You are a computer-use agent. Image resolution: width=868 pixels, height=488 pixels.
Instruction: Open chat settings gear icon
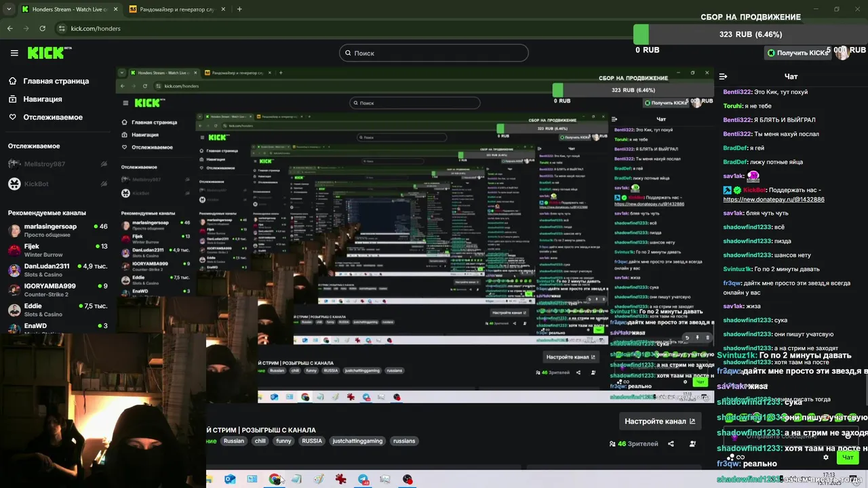click(x=826, y=457)
